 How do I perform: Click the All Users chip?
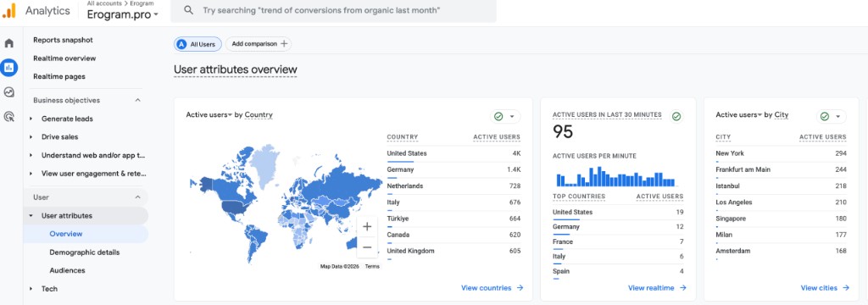[198, 44]
